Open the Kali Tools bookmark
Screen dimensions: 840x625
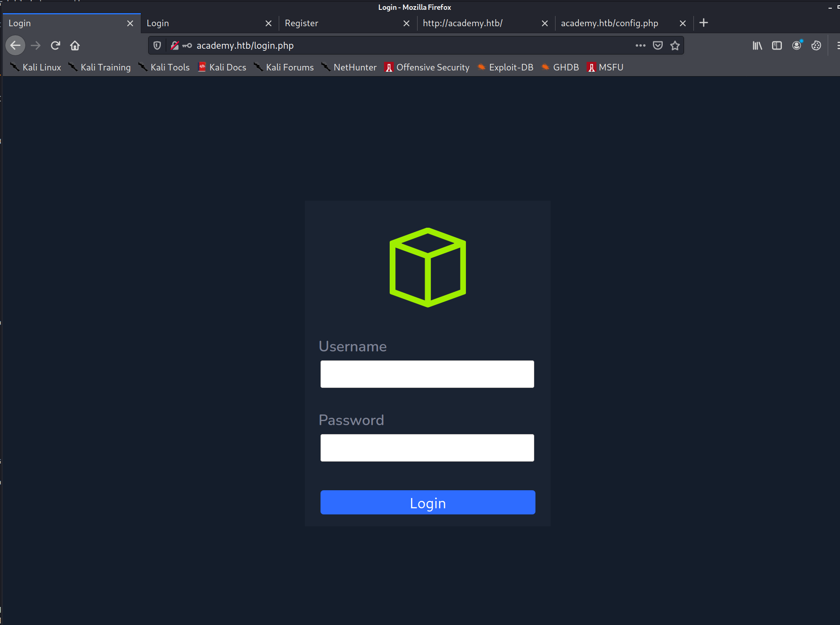click(x=165, y=67)
